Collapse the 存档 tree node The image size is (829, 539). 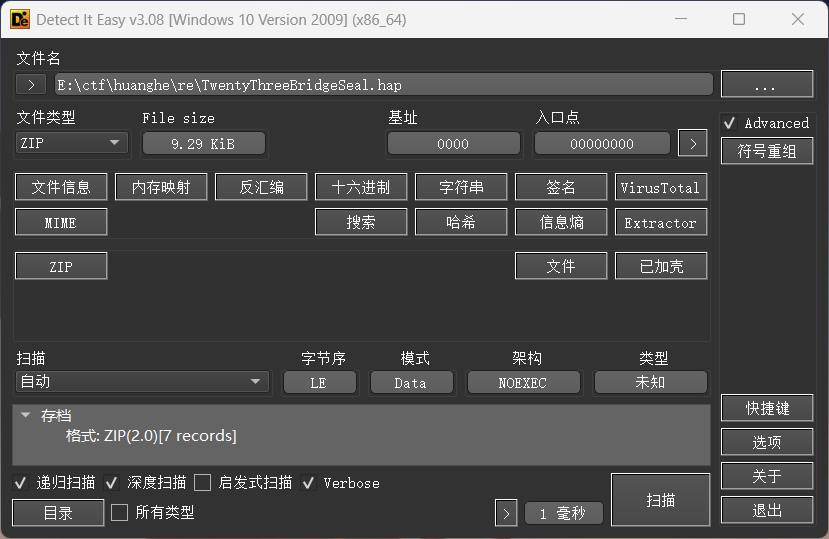25,415
